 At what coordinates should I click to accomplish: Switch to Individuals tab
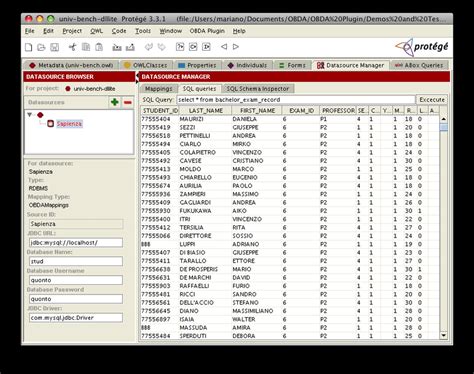pos(247,65)
